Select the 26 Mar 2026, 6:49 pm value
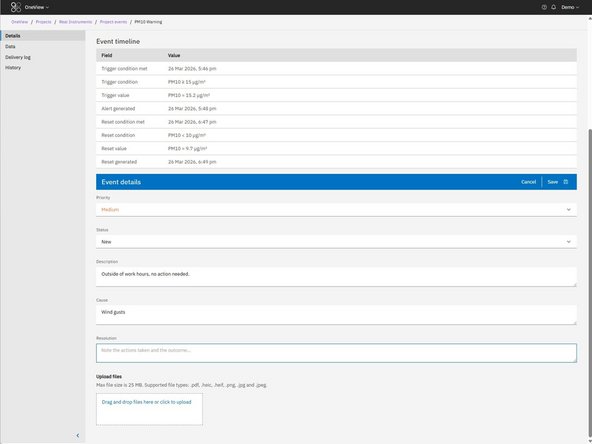This screenshot has height=444, width=592. [192, 162]
